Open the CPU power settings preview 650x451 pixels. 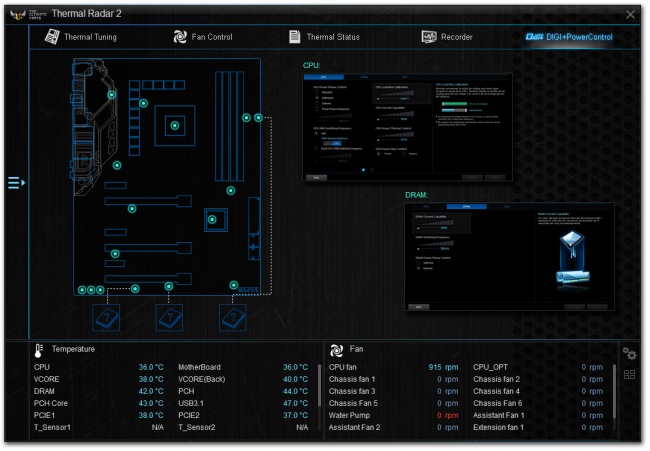point(407,126)
